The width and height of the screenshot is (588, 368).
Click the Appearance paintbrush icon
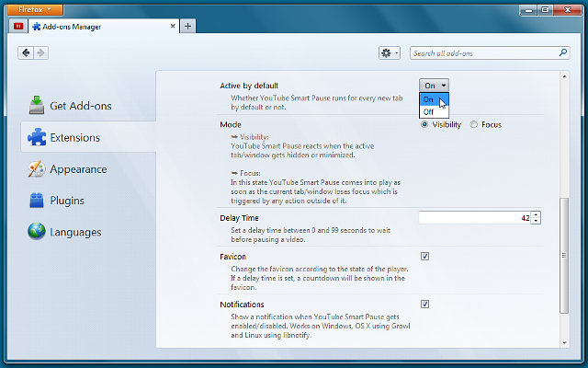37,169
